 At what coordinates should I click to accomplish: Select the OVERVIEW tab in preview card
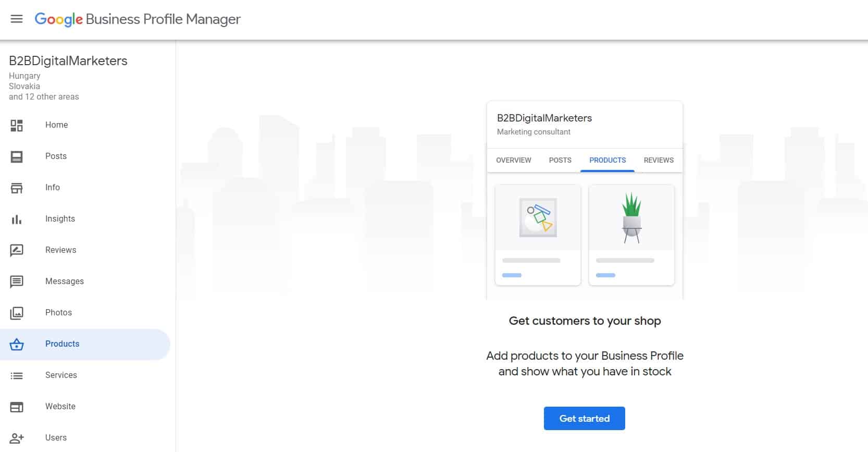[x=513, y=160]
